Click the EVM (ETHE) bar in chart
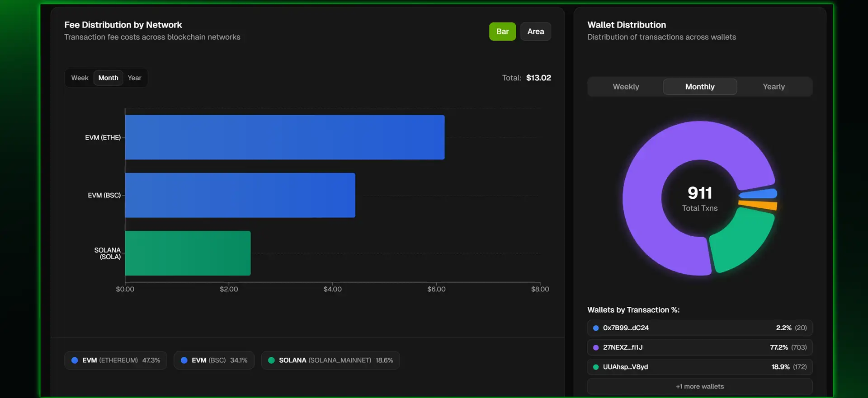The width and height of the screenshot is (868, 398). coord(285,137)
